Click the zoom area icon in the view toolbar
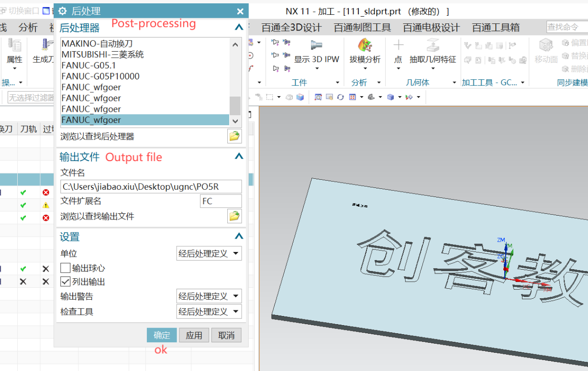This screenshot has height=371, width=588. click(329, 97)
